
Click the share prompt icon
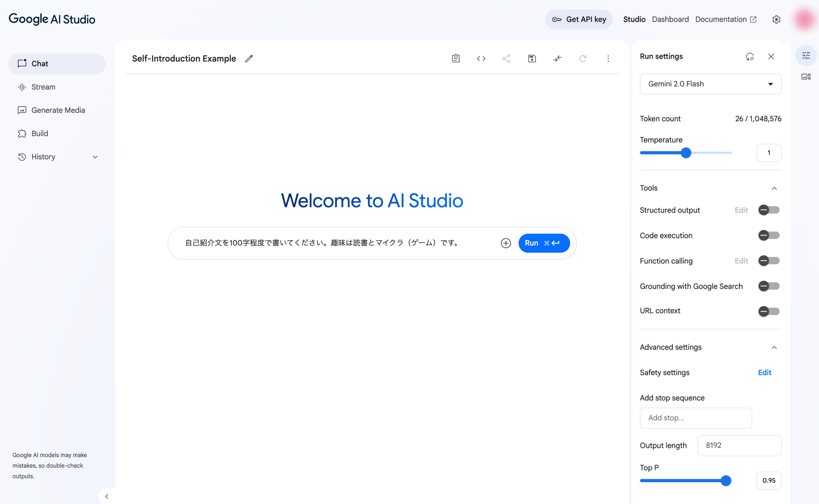pyautogui.click(x=506, y=59)
